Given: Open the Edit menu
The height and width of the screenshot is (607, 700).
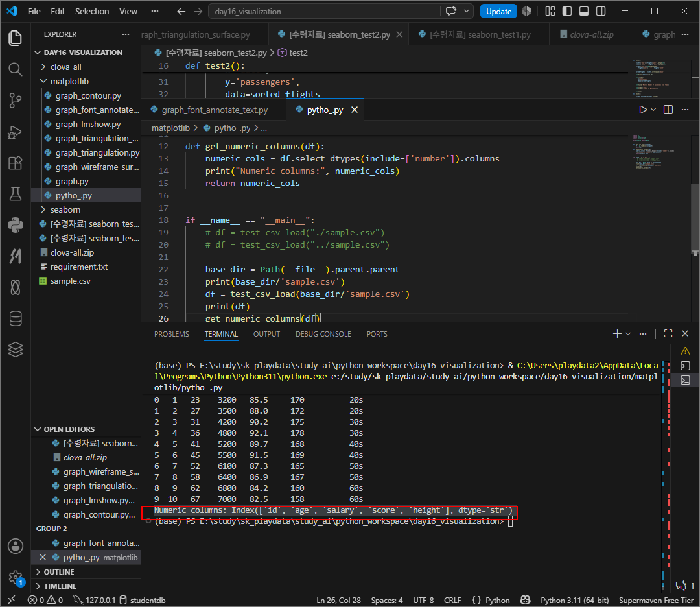Looking at the screenshot, I should click(x=58, y=11).
